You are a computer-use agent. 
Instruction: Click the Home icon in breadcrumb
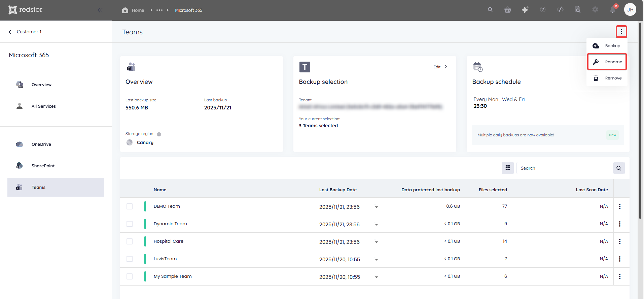pos(125,10)
